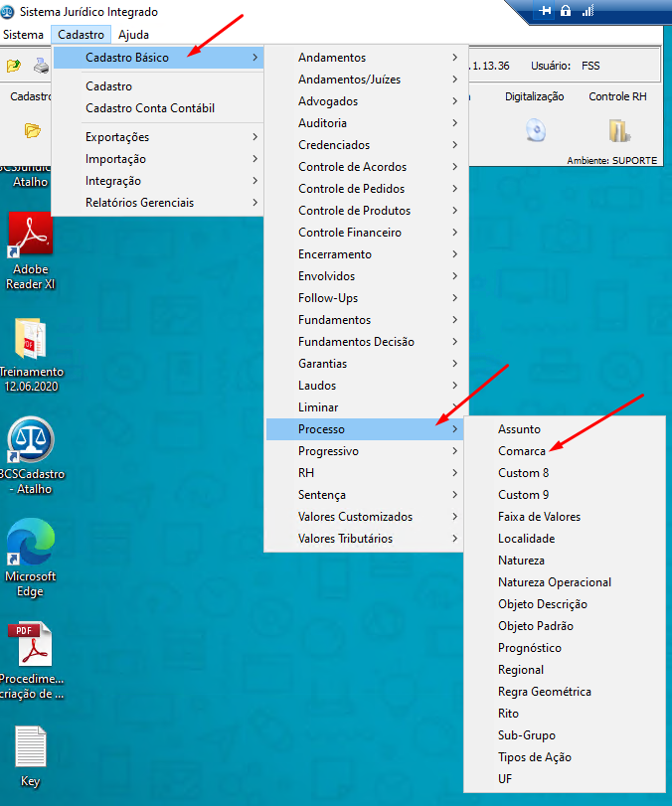Viewport: 672px width, 806px height.
Task: Expand the Credenciados submenu
Action: [x=366, y=145]
